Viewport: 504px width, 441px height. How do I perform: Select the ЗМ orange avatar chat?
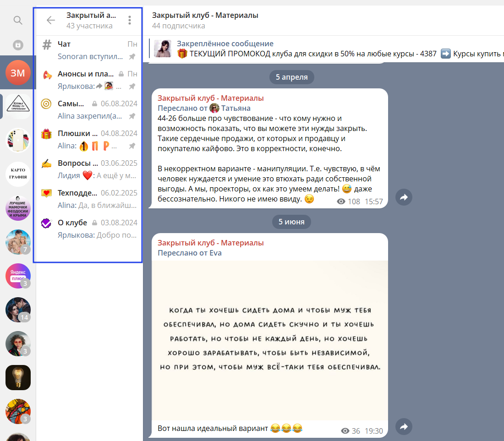tap(18, 73)
